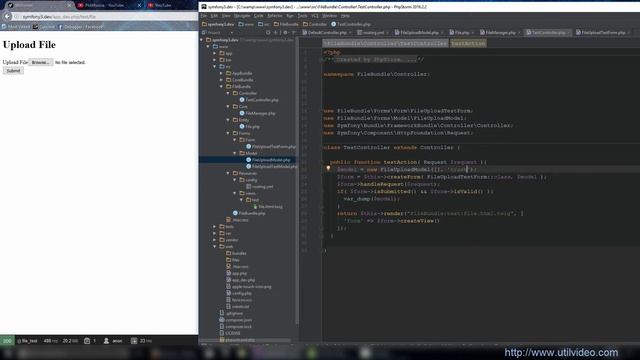Select FileUploadTestForm.php in project tree
The width and height of the screenshot is (640, 360).
tap(271, 147)
